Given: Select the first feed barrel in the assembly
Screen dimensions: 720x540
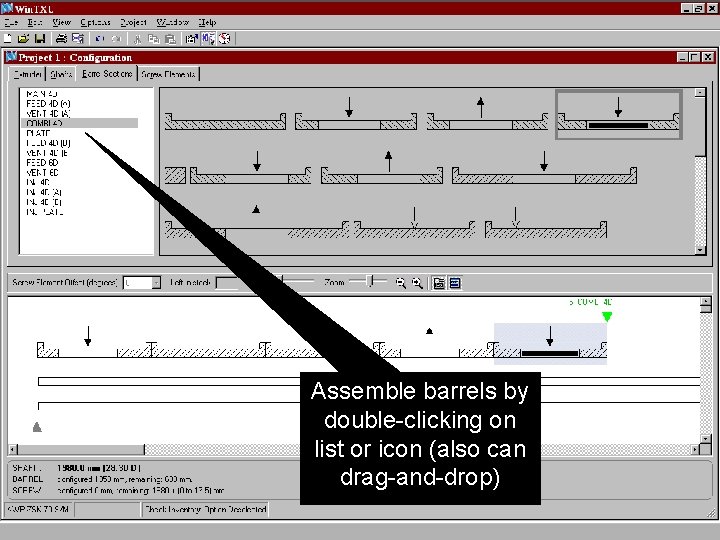Looking at the screenshot, I should tap(94, 343).
